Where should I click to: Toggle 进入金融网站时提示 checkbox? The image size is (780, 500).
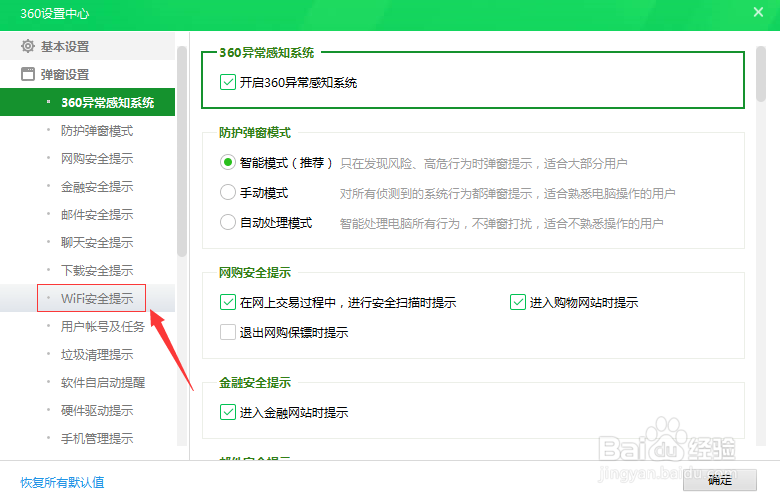pos(228,412)
